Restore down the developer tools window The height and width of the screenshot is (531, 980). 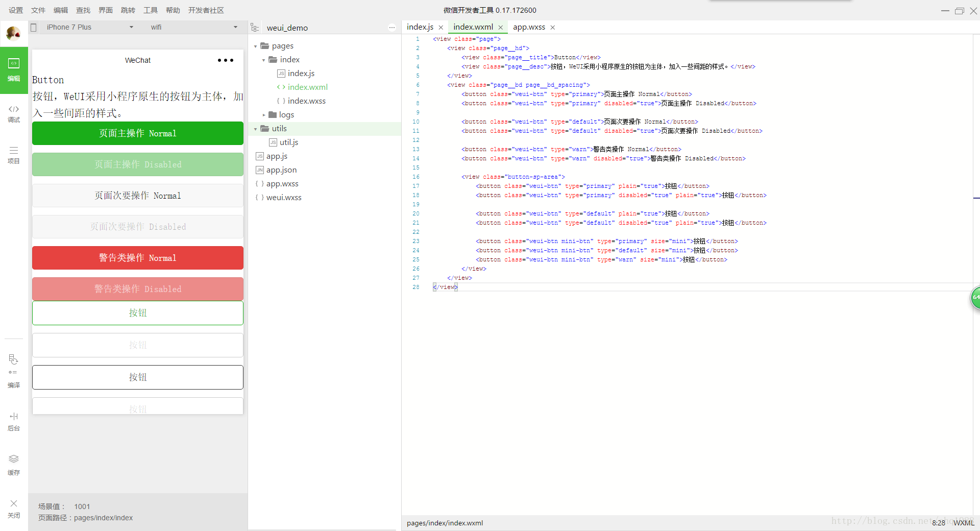[960, 10]
